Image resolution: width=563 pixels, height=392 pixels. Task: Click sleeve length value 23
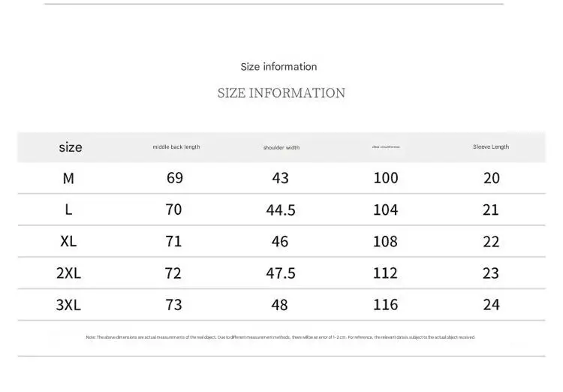(491, 273)
